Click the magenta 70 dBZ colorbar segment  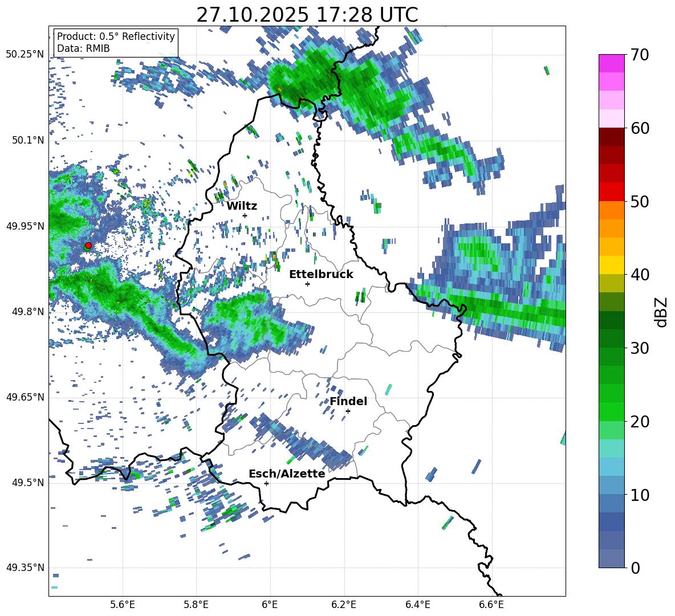click(x=611, y=63)
